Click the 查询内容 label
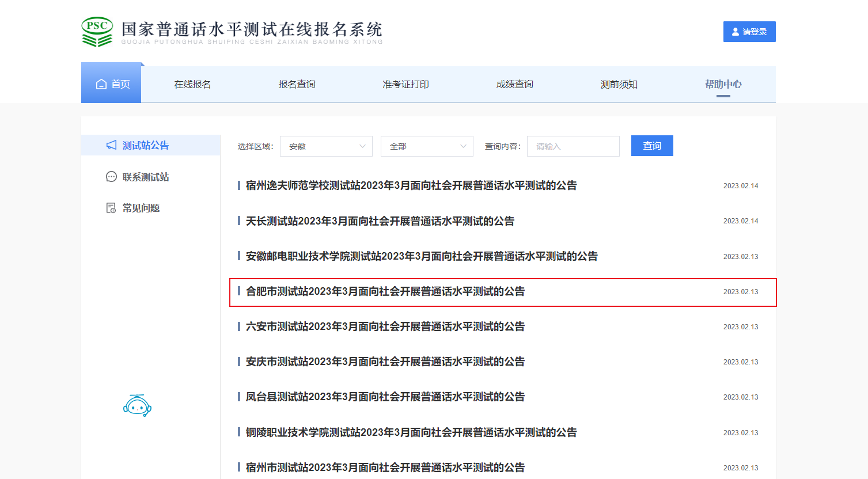This screenshot has height=479, width=868. [x=503, y=146]
